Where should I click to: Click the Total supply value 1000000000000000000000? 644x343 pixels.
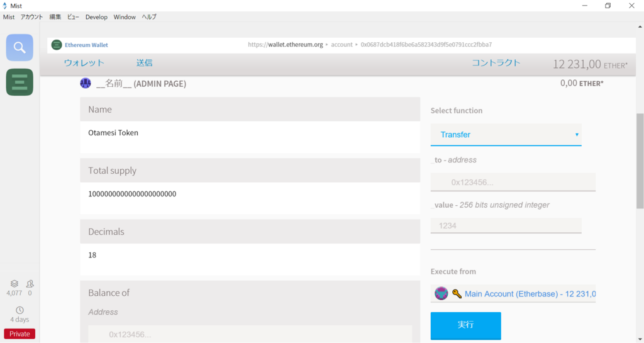click(132, 194)
